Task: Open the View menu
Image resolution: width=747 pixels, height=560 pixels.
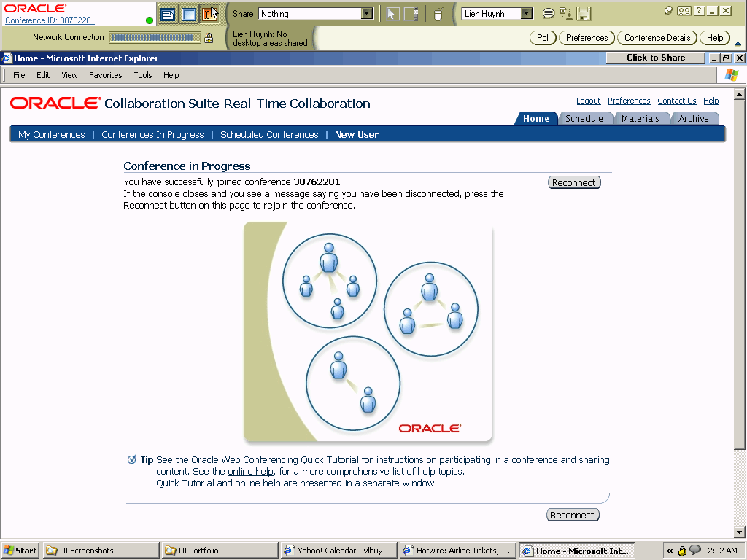Action: click(x=69, y=75)
